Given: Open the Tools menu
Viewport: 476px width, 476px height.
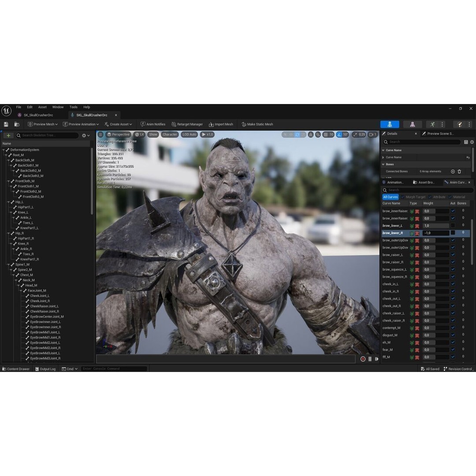Looking at the screenshot, I should click(x=74, y=107).
